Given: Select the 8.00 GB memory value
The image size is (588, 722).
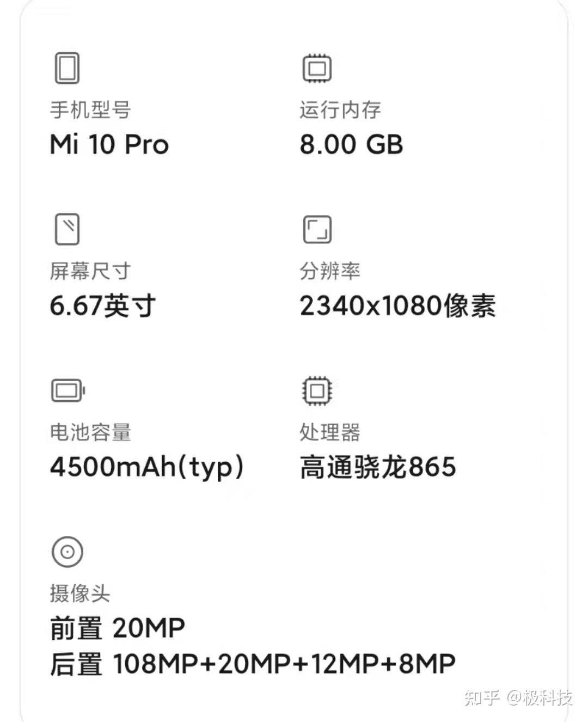Looking at the screenshot, I should [x=351, y=144].
